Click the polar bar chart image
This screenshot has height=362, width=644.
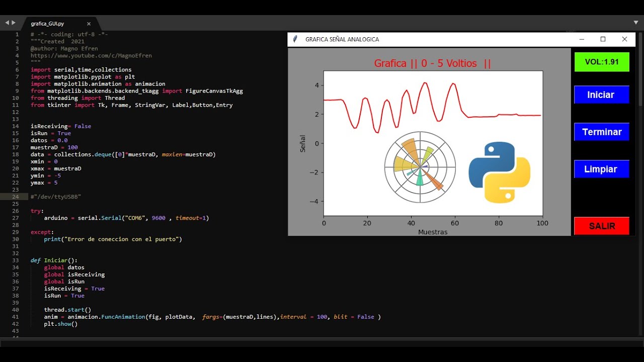[x=420, y=167]
